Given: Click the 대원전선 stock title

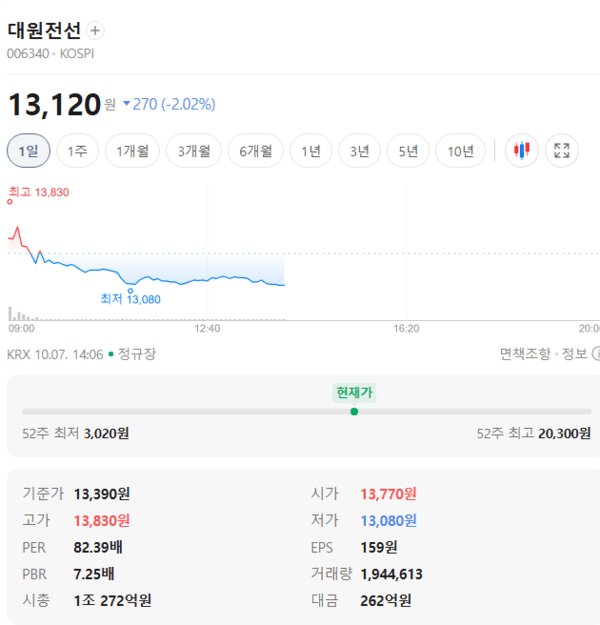Looking at the screenshot, I should coord(44,30).
